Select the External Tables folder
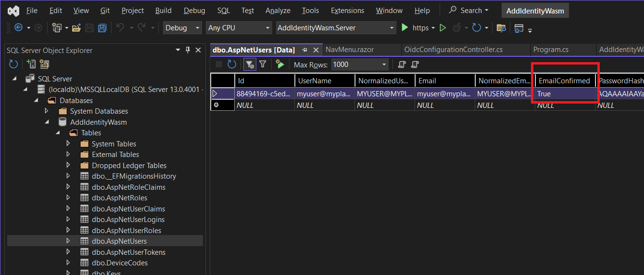Viewport: 644px width, 275px height. [115, 155]
